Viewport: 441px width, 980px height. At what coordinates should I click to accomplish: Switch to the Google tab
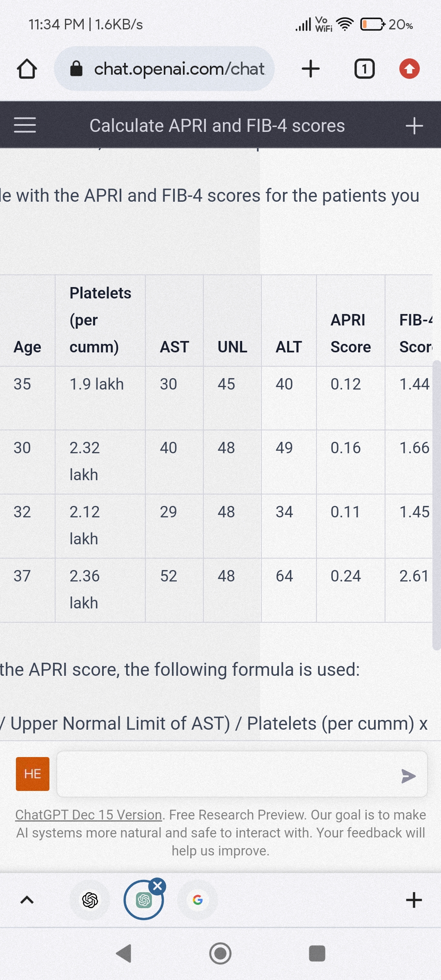point(198,900)
